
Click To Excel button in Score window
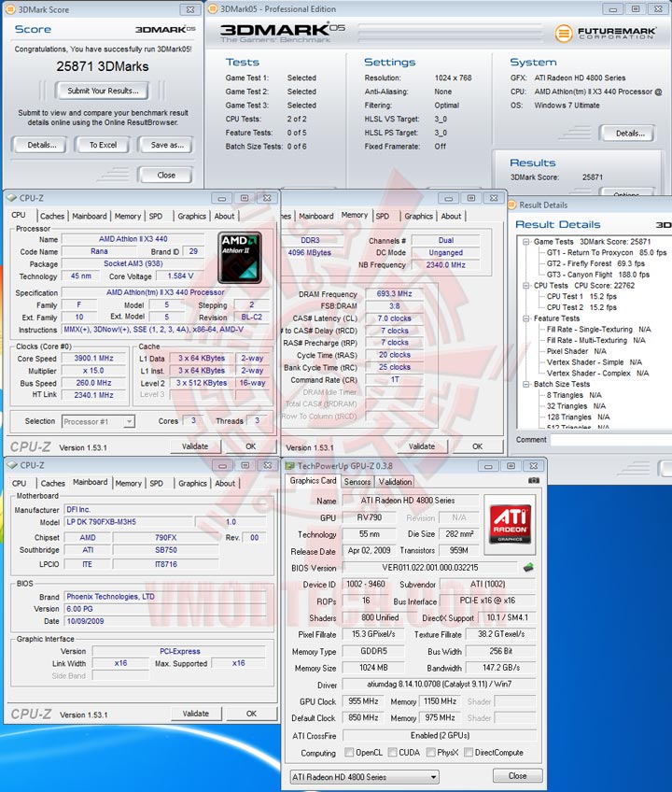click(x=103, y=145)
